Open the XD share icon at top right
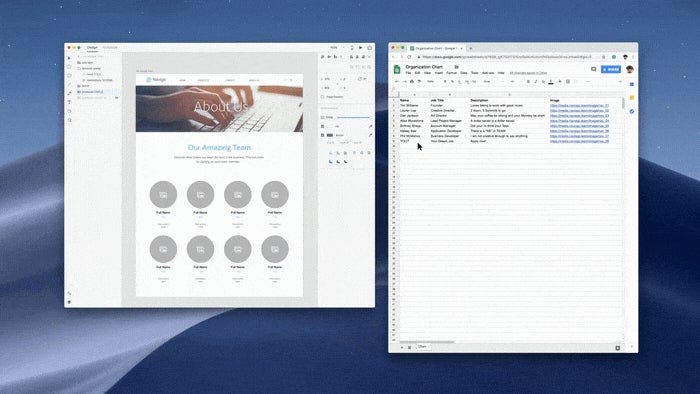Screen dimensions: 700x394 point(370,47)
